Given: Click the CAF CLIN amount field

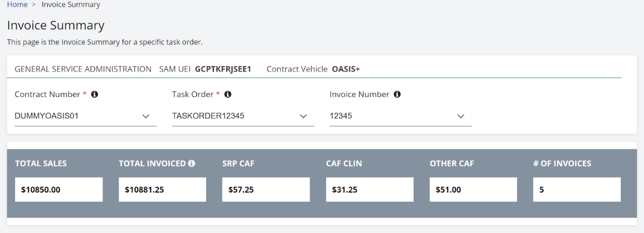Looking at the screenshot, I should click(x=370, y=190).
